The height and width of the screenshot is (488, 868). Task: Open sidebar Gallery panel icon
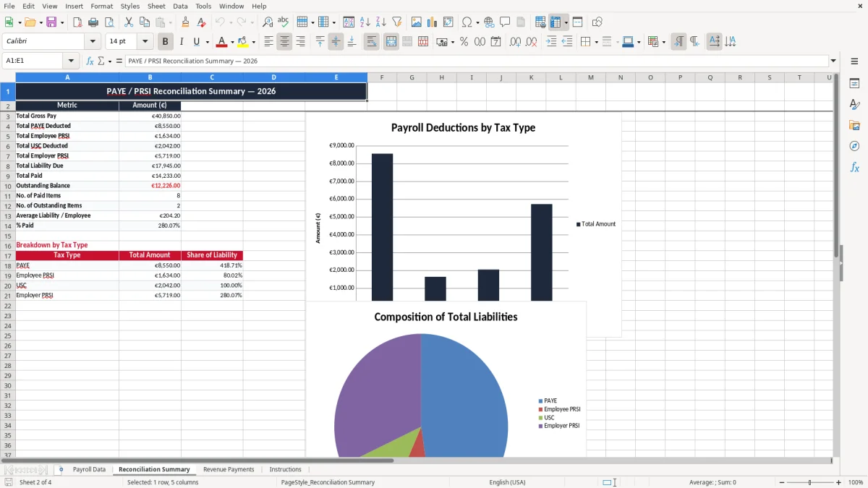coord(854,126)
